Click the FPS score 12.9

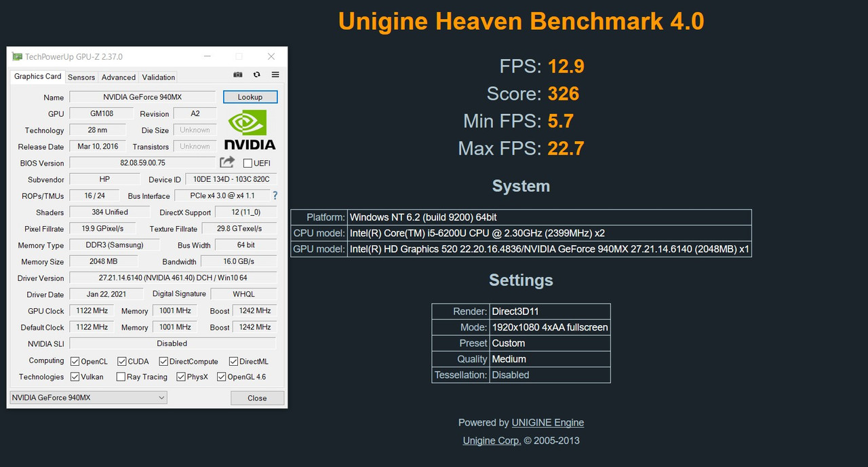(x=566, y=66)
